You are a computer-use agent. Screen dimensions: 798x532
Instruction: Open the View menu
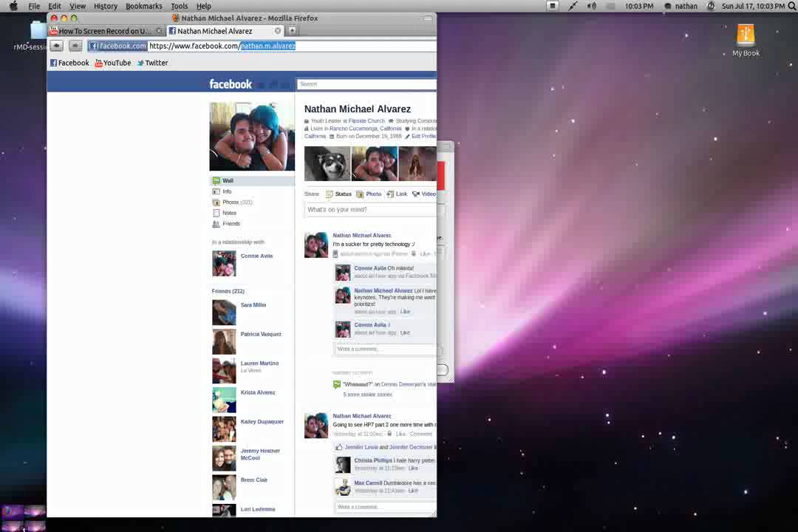(78, 6)
